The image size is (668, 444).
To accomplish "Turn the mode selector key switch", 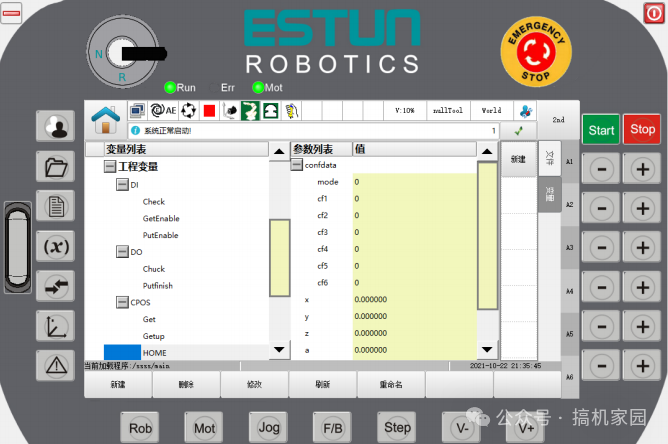I will (x=123, y=52).
